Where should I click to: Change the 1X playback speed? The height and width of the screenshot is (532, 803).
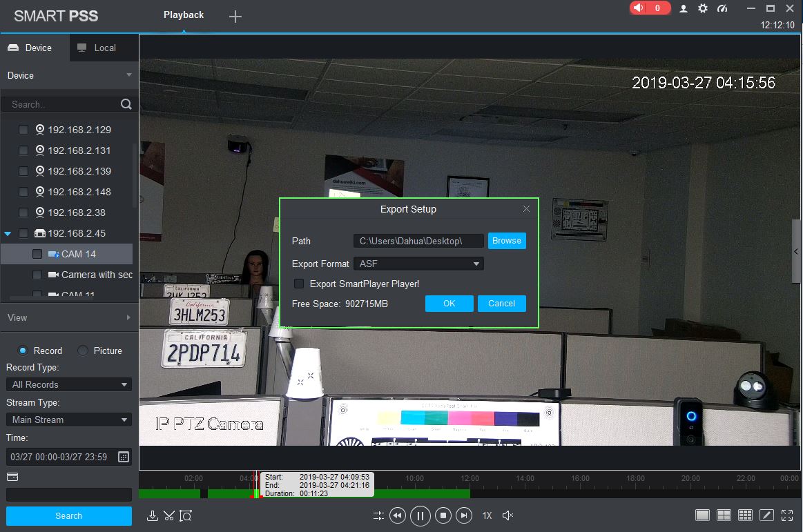pyautogui.click(x=487, y=515)
